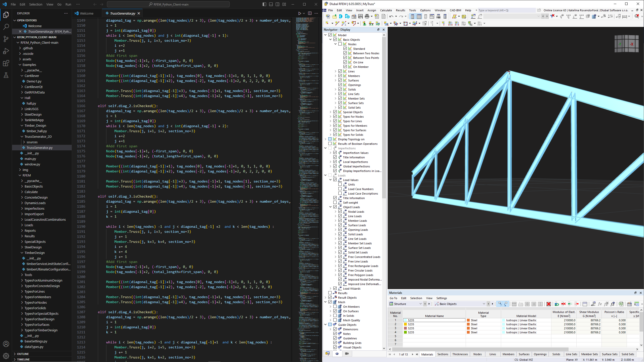Enable Display Topology On checkbox
The height and width of the screenshot is (362, 644).
click(x=331, y=139)
